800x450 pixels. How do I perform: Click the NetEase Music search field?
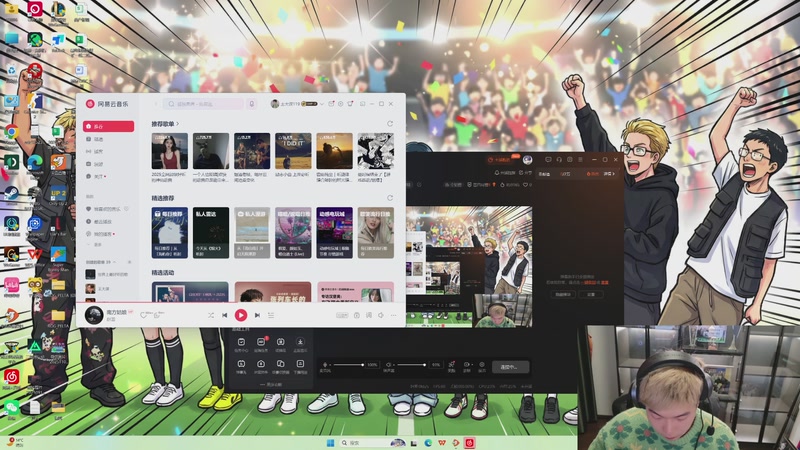coord(204,104)
